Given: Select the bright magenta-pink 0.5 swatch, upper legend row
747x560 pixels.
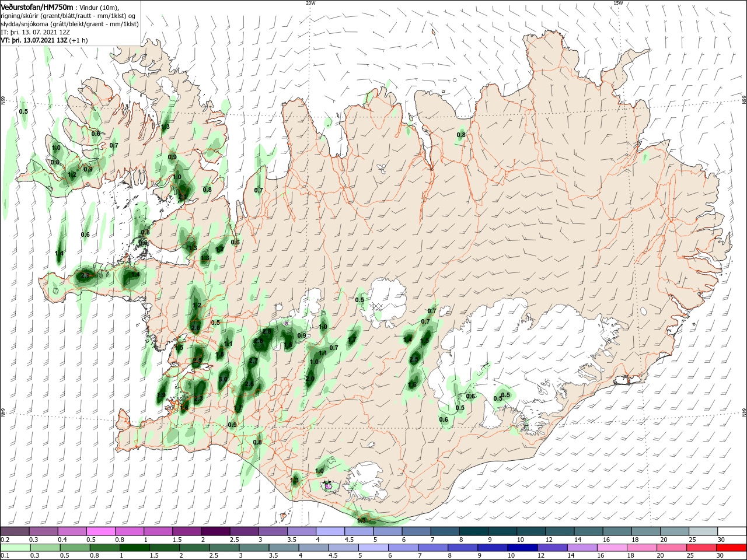Looking at the screenshot, I should click(101, 531).
